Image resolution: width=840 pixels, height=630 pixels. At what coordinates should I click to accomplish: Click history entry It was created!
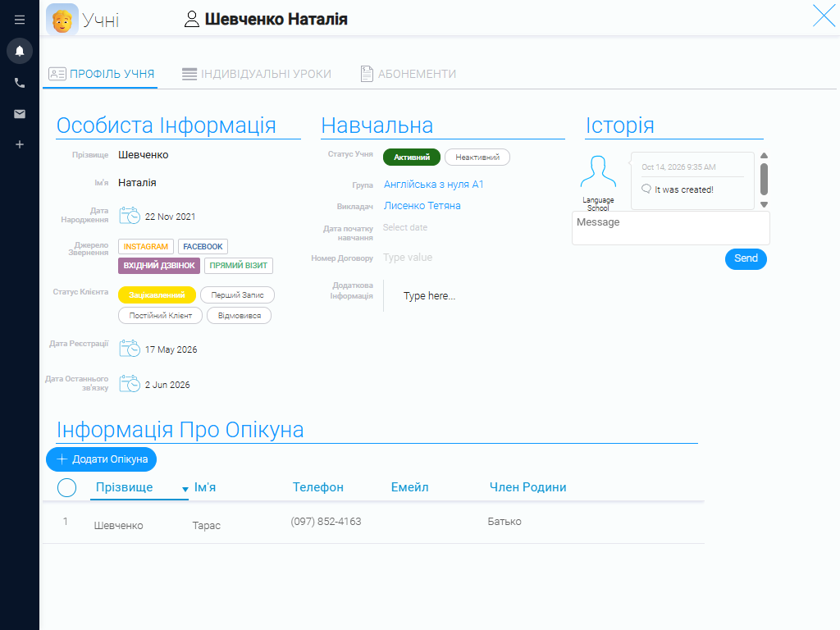point(683,189)
